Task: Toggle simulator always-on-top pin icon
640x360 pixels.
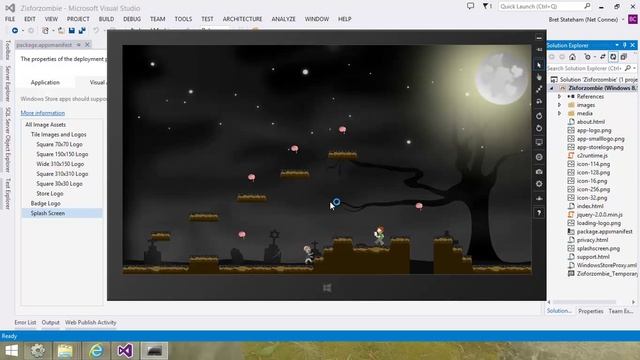Action: coord(539,49)
